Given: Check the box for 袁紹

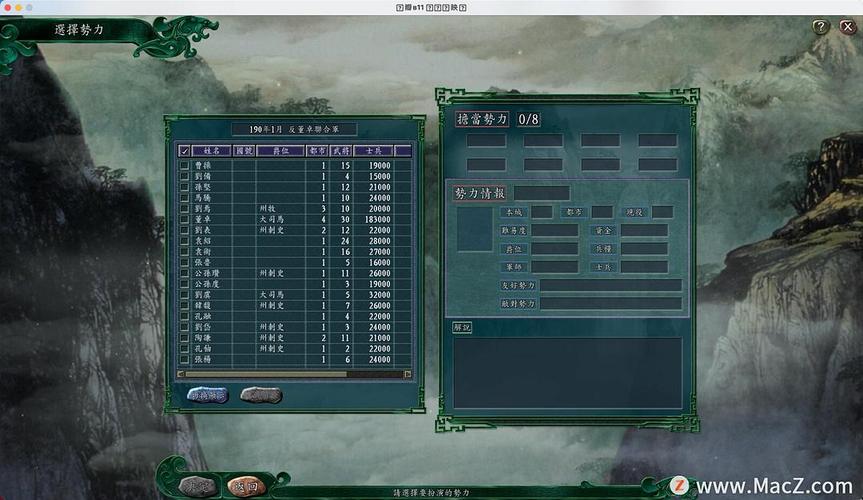Looking at the screenshot, I should click(184, 241).
